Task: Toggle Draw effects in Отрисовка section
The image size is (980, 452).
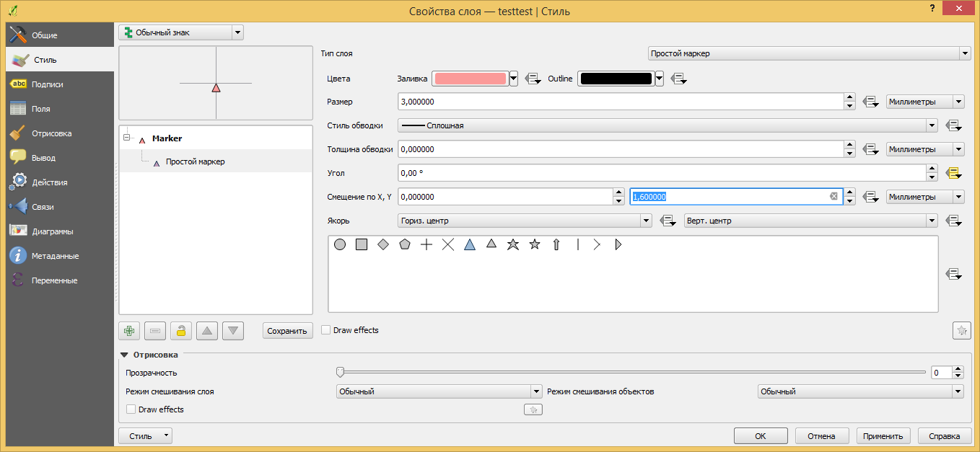Action: tap(131, 409)
